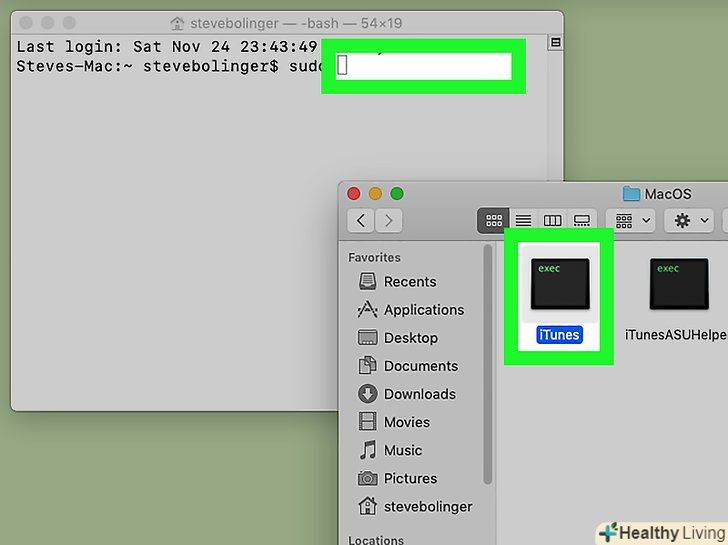Close the Finder window with red button
The width and height of the screenshot is (728, 545).
coord(354,194)
